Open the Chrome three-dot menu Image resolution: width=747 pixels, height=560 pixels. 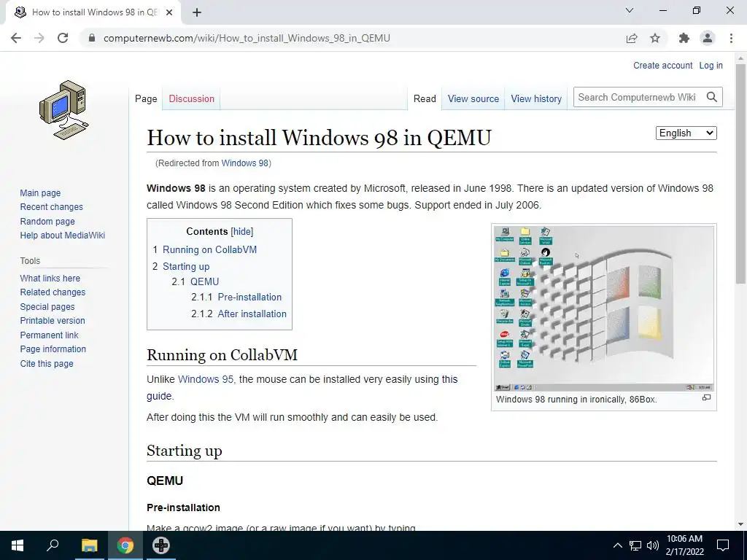(x=731, y=38)
